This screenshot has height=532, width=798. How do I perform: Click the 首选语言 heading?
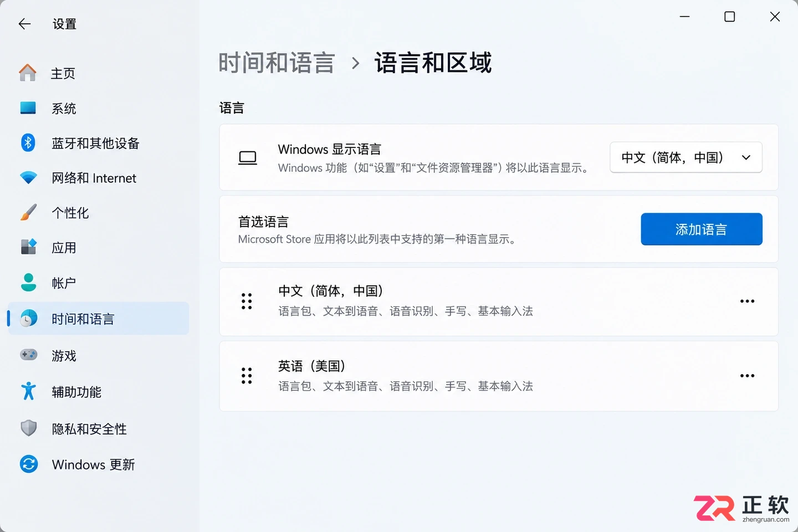[263, 222]
